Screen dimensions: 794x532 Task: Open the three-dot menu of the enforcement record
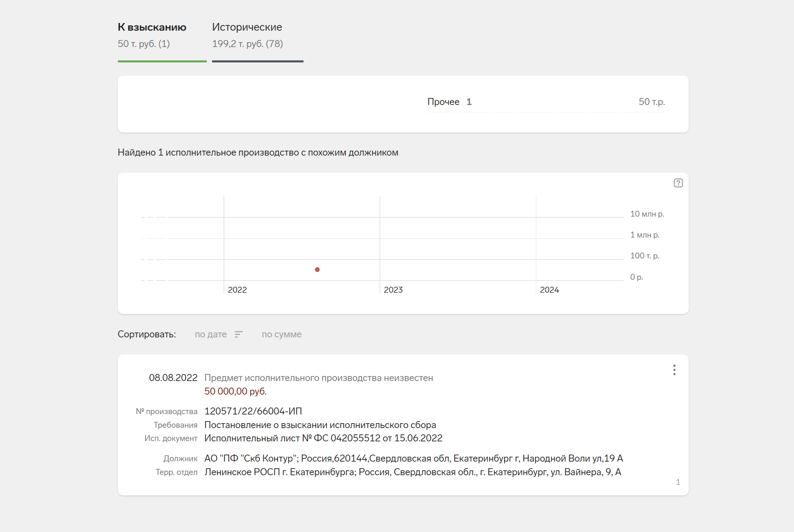[674, 370]
